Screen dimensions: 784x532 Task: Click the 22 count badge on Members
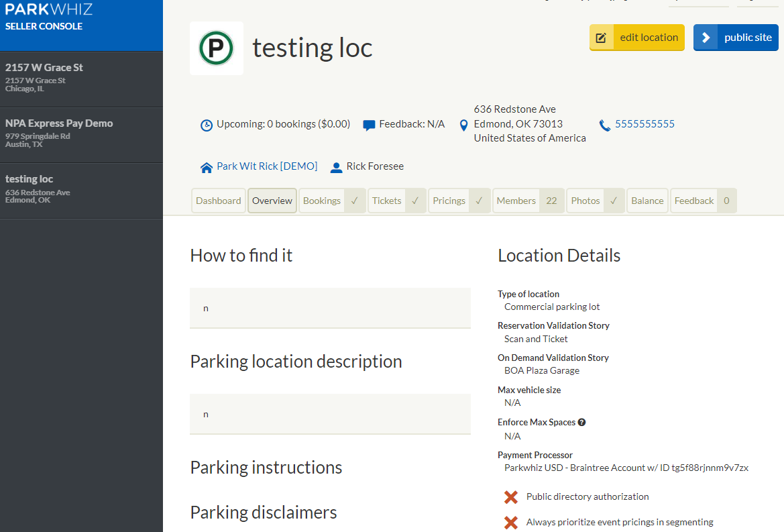551,201
